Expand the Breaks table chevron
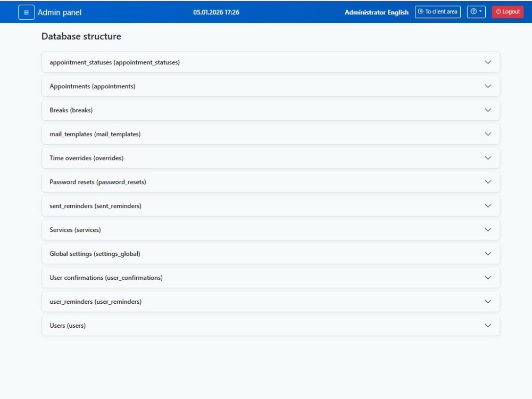 (488, 110)
